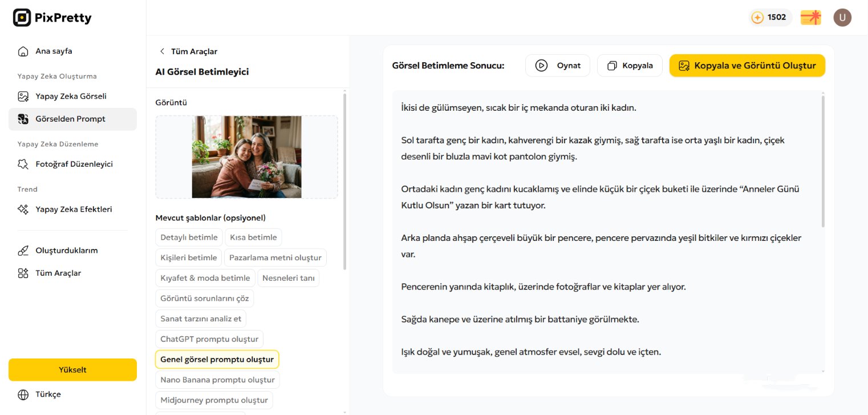This screenshot has width=868, height=415.
Task: Click the Oynat button
Action: click(558, 66)
